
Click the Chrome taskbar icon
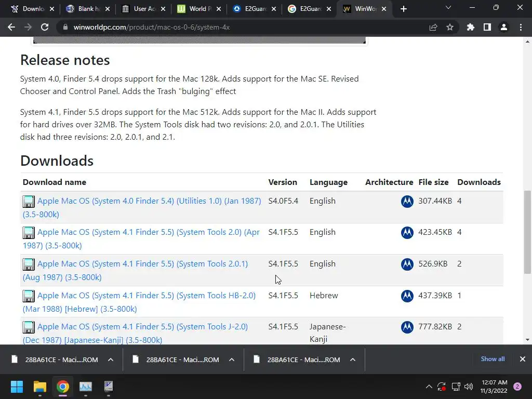point(63,387)
